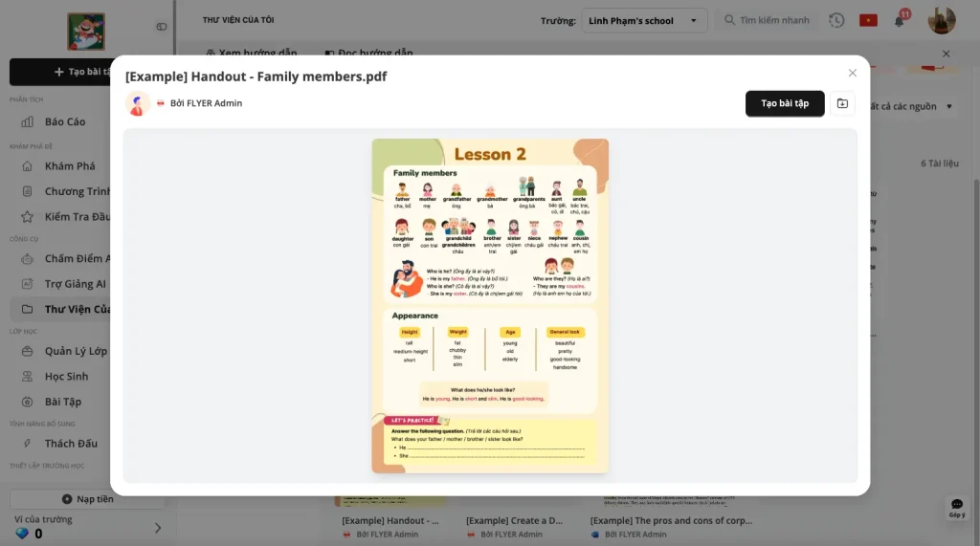980x546 pixels.
Task: Close the Handout PDF preview dialog
Action: (x=853, y=73)
